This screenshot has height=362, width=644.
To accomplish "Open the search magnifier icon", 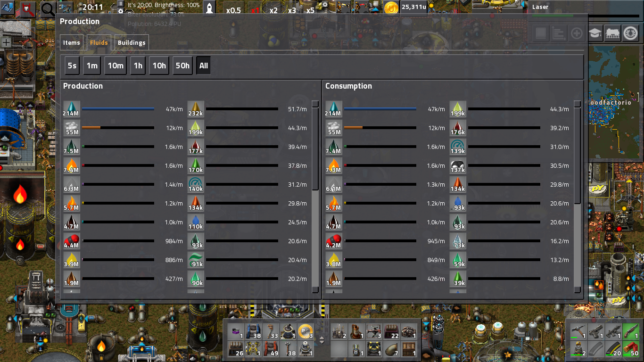I will (x=48, y=9).
